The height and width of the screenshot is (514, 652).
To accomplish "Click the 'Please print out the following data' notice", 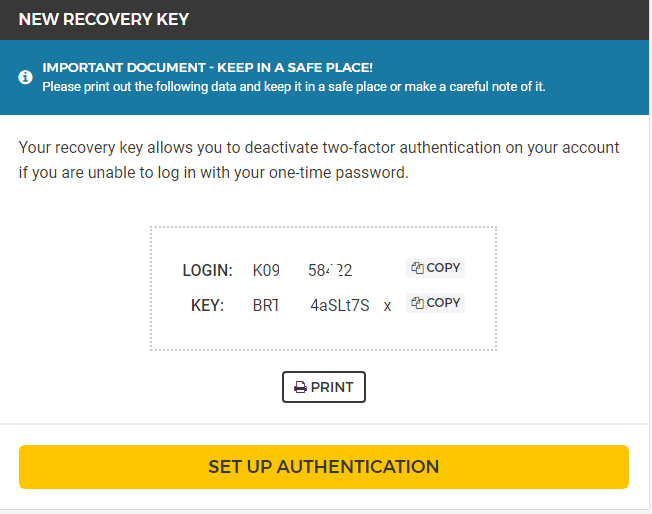I will click(x=294, y=87).
